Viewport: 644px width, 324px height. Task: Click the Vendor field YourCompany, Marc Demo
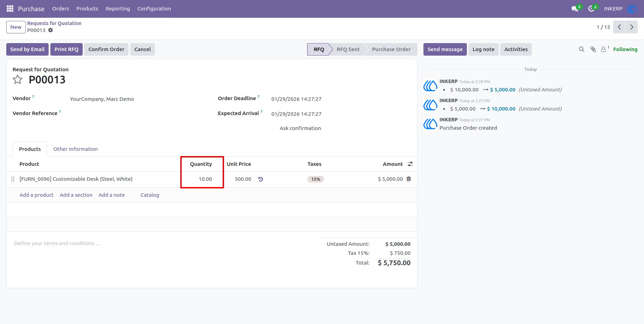tap(102, 99)
